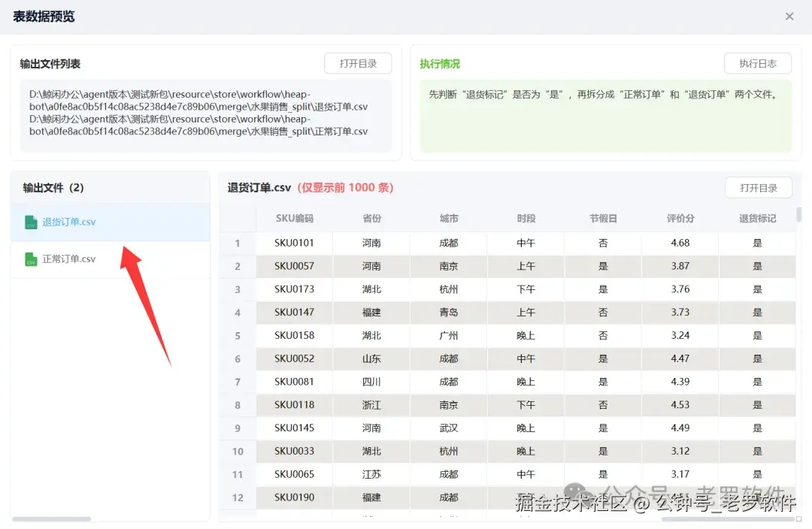This screenshot has width=812, height=529.
Task: Click rating value 3.17
Action: pos(680,474)
